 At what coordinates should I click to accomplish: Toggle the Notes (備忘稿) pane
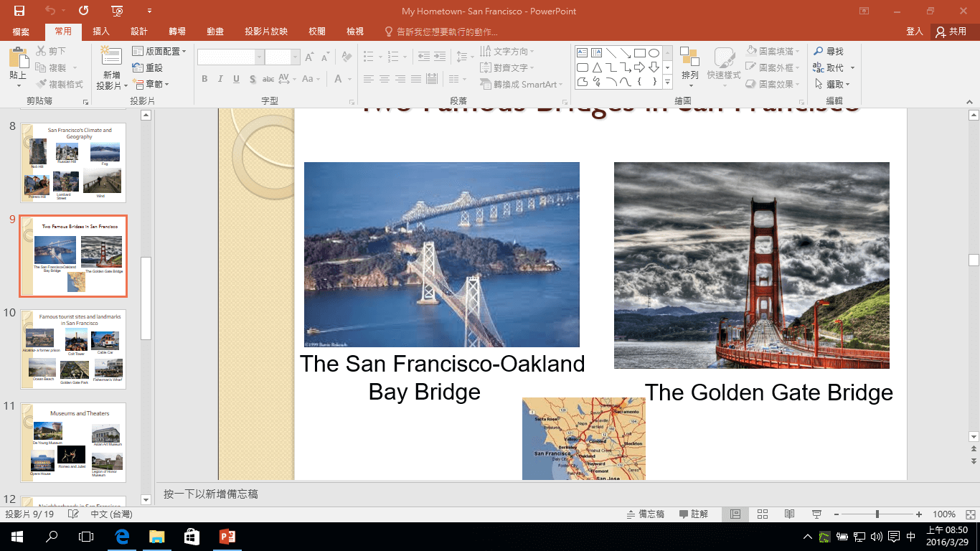[646, 514]
